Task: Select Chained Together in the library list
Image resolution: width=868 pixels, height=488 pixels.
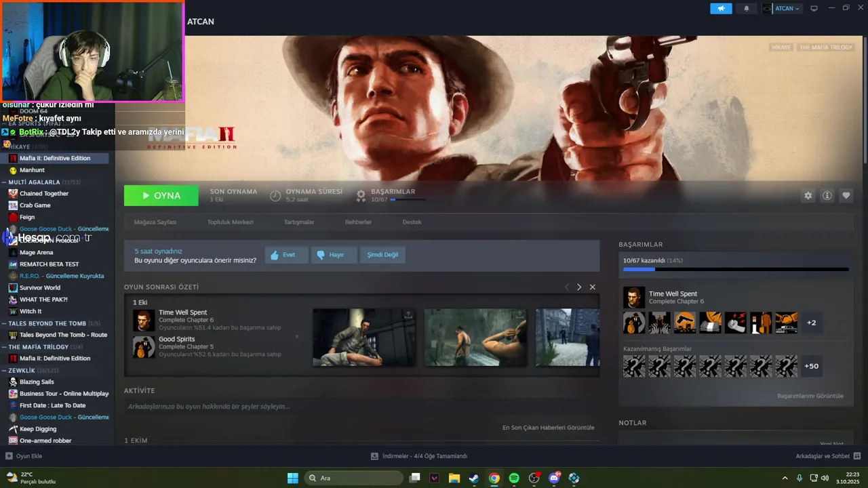Action: coord(44,193)
